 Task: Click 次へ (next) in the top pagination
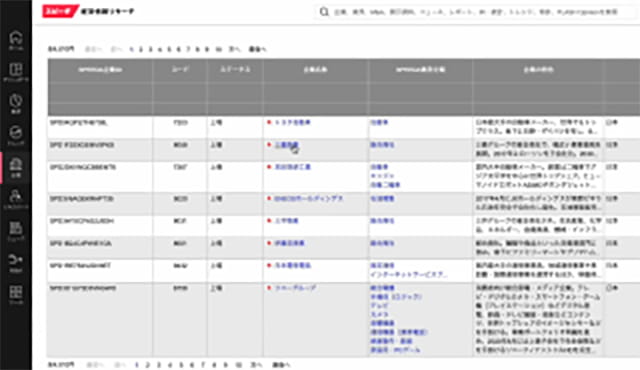coord(235,49)
